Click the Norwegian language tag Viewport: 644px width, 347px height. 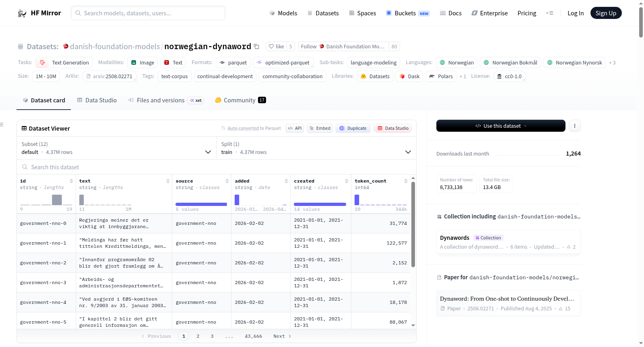[x=457, y=62]
